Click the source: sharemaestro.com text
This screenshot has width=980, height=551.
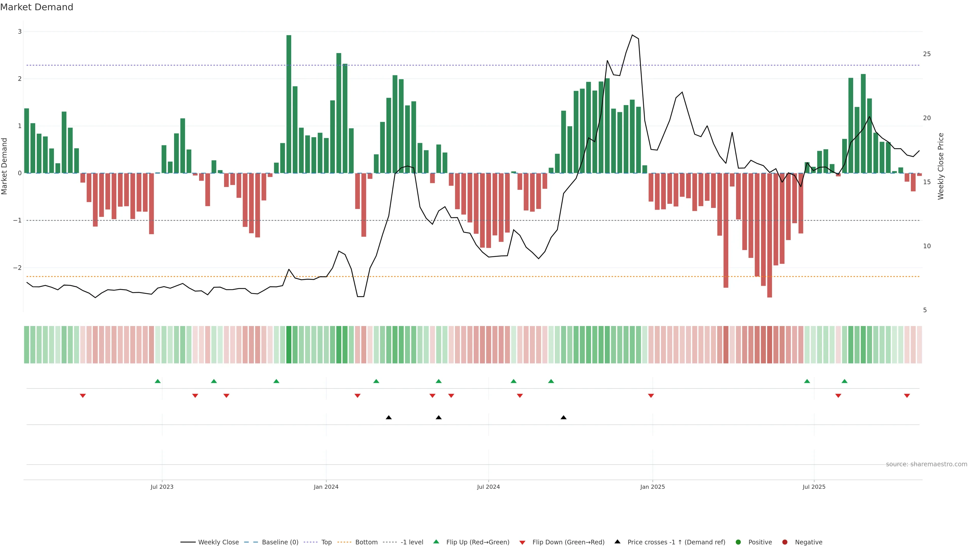point(926,464)
